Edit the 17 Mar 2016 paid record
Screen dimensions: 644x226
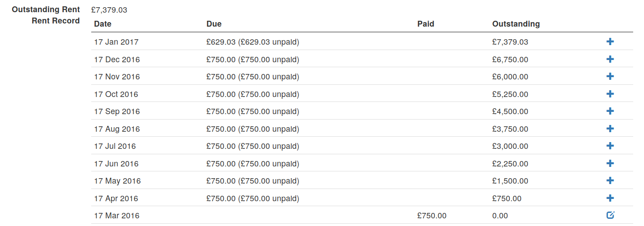pyautogui.click(x=610, y=215)
